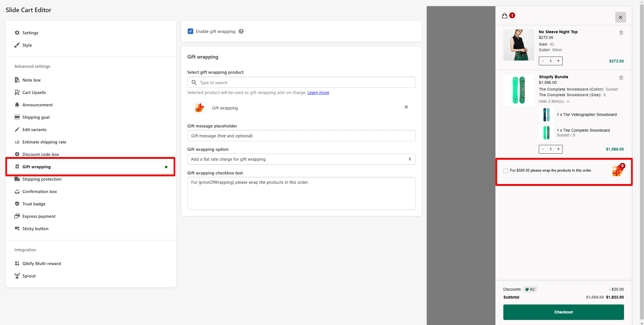Collapse Hide 2 item(s) in Shopify Bundle
This screenshot has width=644, height=325.
(x=554, y=101)
